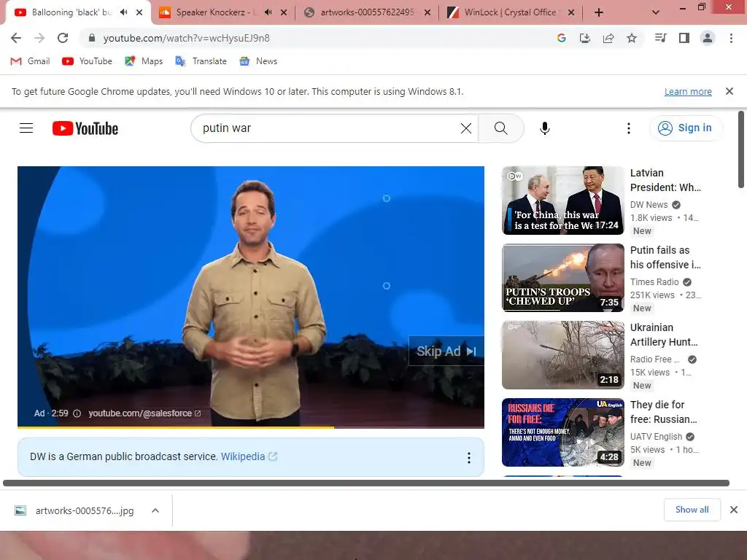Open Gmail bookmark

[31, 61]
